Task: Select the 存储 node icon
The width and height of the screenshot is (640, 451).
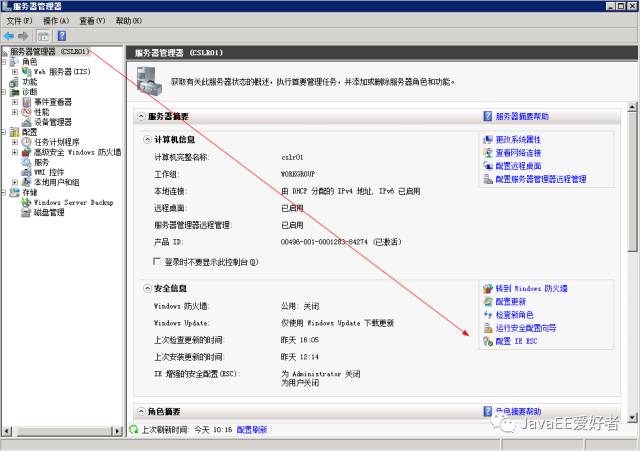Action: pos(15,192)
